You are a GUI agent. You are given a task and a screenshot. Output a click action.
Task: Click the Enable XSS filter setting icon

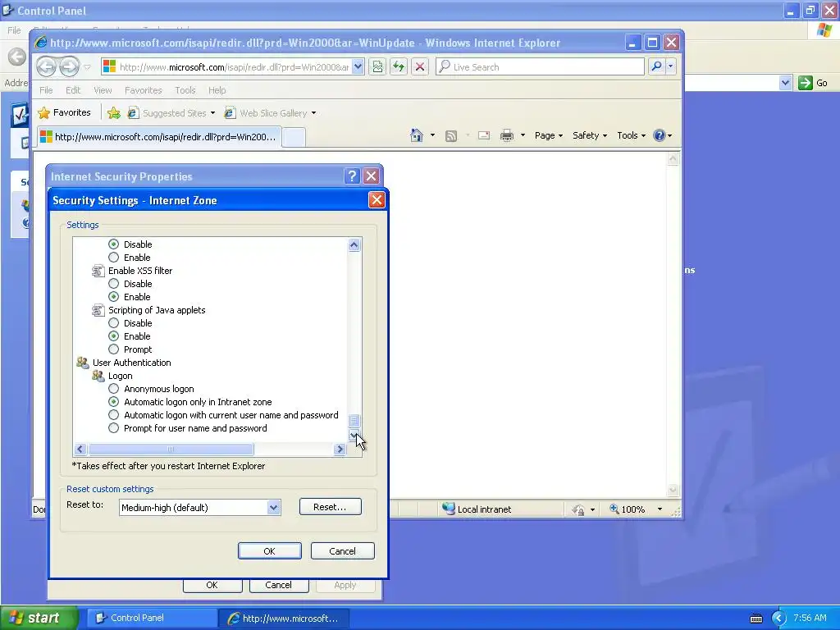pyautogui.click(x=98, y=271)
